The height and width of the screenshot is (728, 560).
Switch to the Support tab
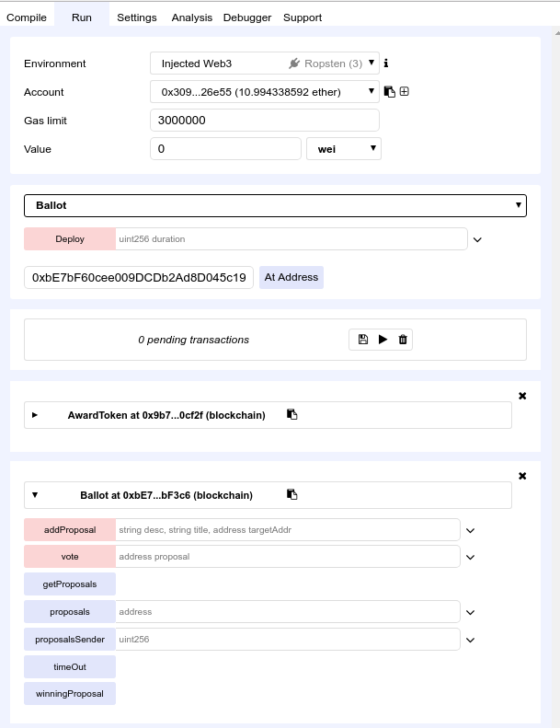[x=303, y=17]
